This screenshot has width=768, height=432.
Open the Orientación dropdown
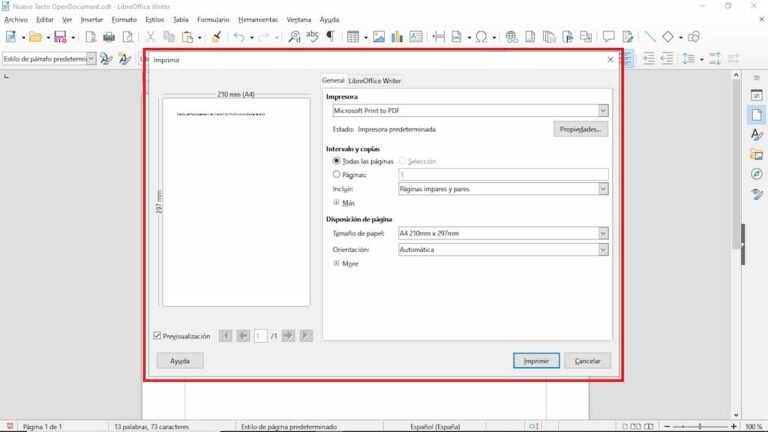503,249
